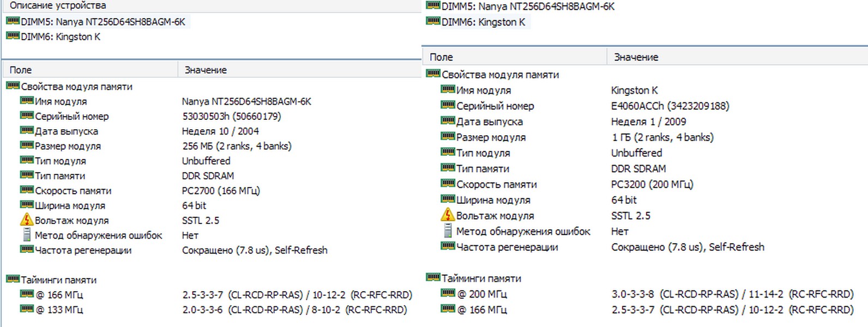Select value Nanya NT256D64SH8BAGM-6K in Имя модуля row
The width and height of the screenshot is (868, 327).
pyautogui.click(x=246, y=101)
